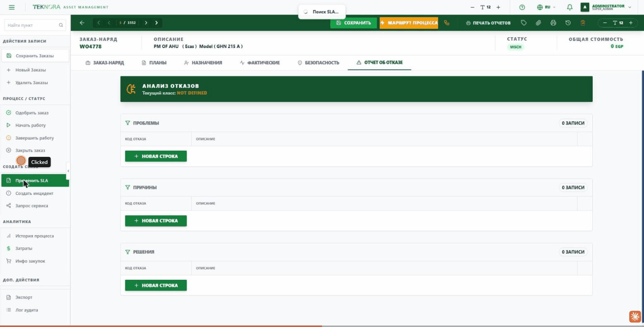Switch to Назначения tab
This screenshot has width=644, height=327.
pos(203,63)
